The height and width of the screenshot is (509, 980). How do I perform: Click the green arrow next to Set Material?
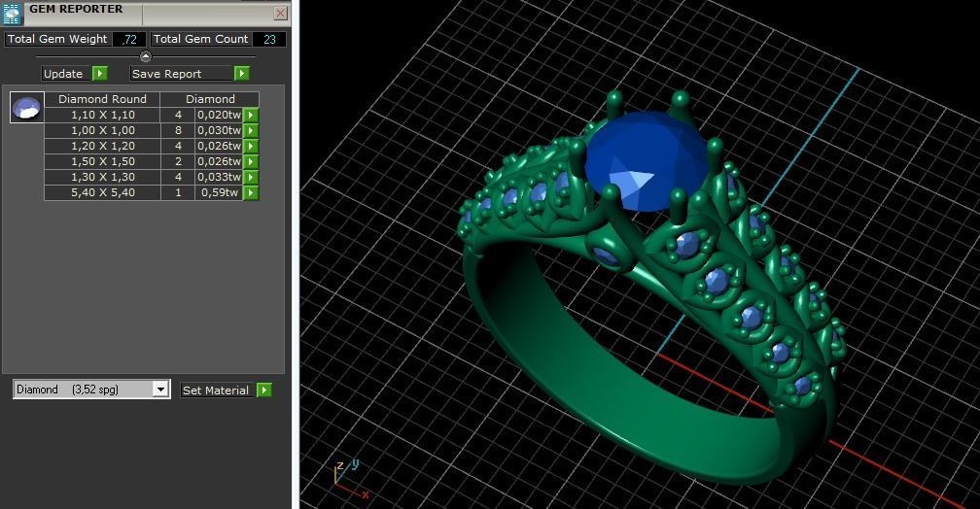264,390
